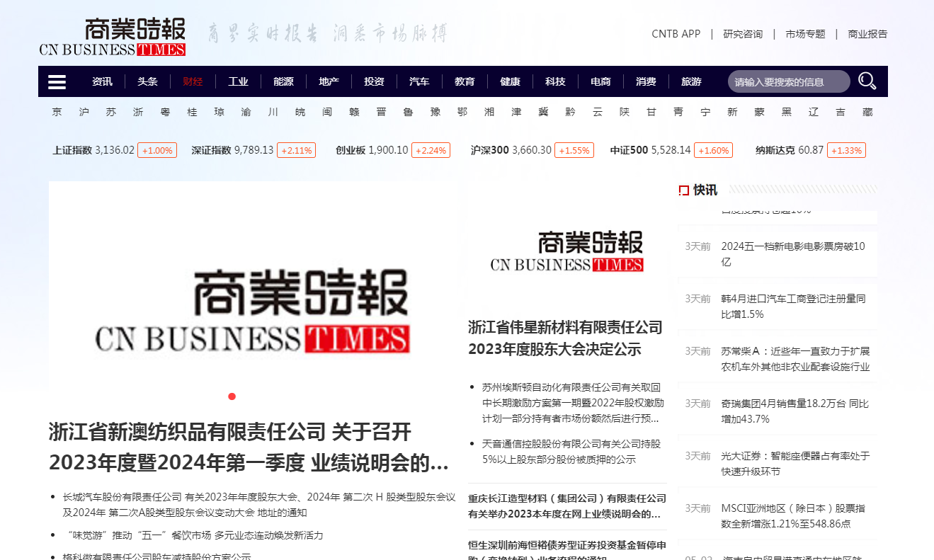Select the 旅游 menu item

point(691,81)
